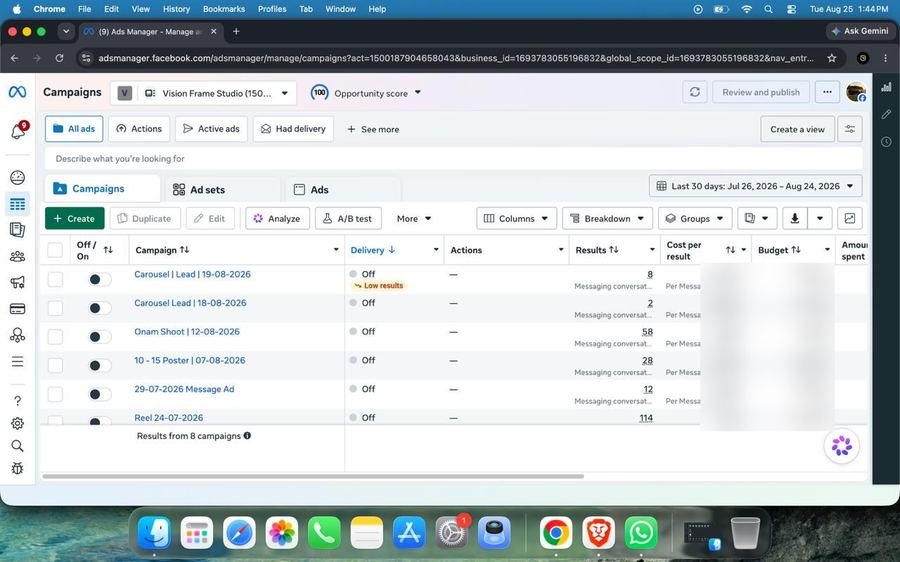Toggle on Onam Shoot | 12-08-2026 campaign
The height and width of the screenshot is (562, 900).
100,336
